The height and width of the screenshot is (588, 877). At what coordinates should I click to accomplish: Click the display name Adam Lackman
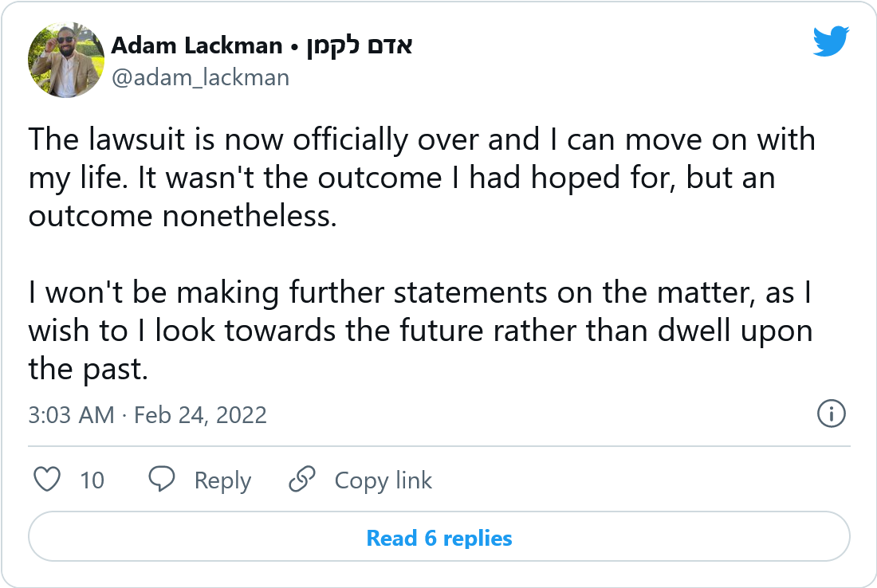click(x=197, y=46)
